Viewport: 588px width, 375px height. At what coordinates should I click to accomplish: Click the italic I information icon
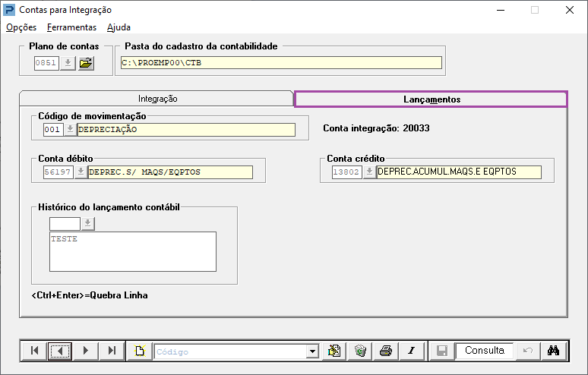(412, 351)
